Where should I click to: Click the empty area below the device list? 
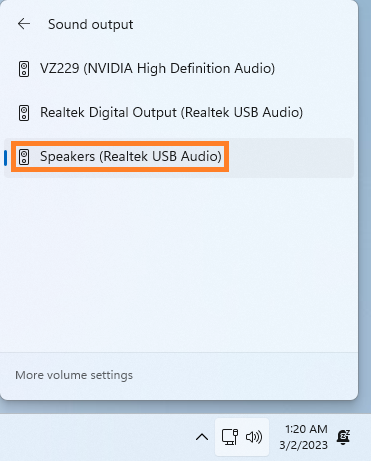tap(179, 263)
